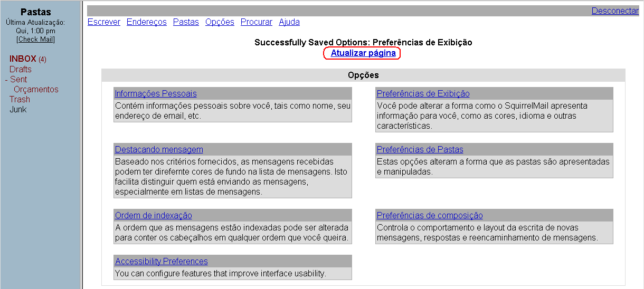Open the Drafts folder
This screenshot has height=289, width=644.
[20, 69]
